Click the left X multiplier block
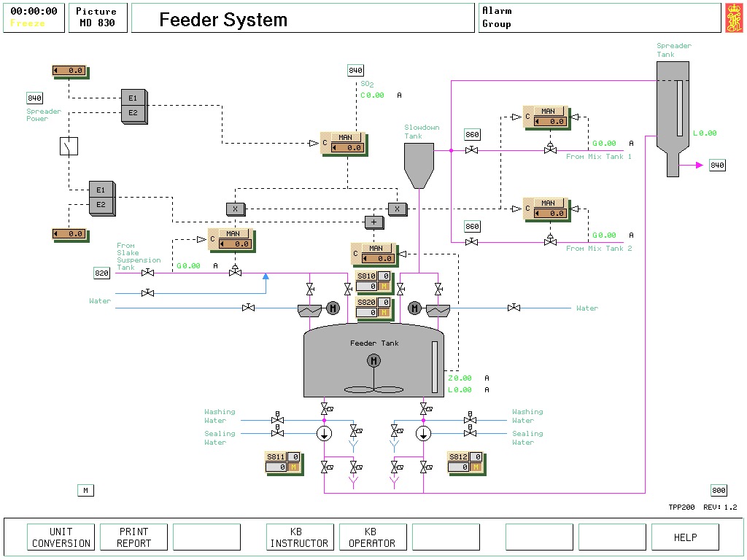Image resolution: width=747 pixels, height=560 pixels. point(236,209)
